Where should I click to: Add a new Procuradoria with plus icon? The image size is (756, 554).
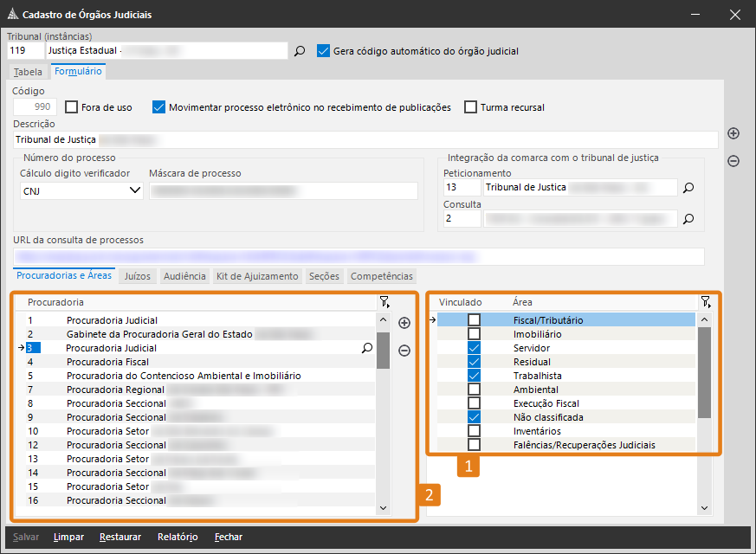pyautogui.click(x=404, y=323)
